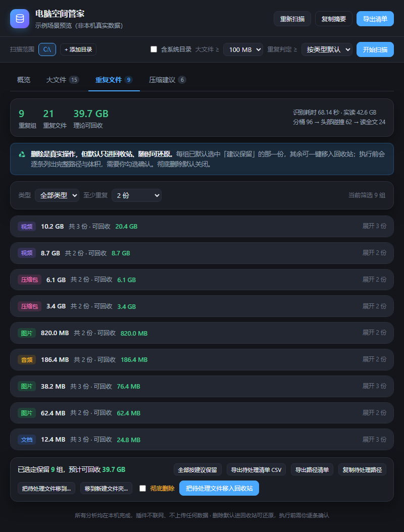Click the 复制摘要 button
404x532 pixels.
pos(334,19)
